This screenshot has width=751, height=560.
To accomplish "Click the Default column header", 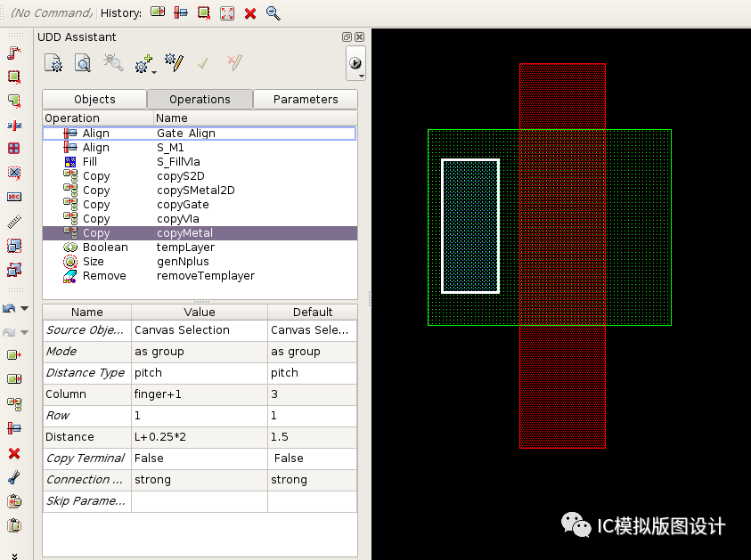I will point(313,312).
